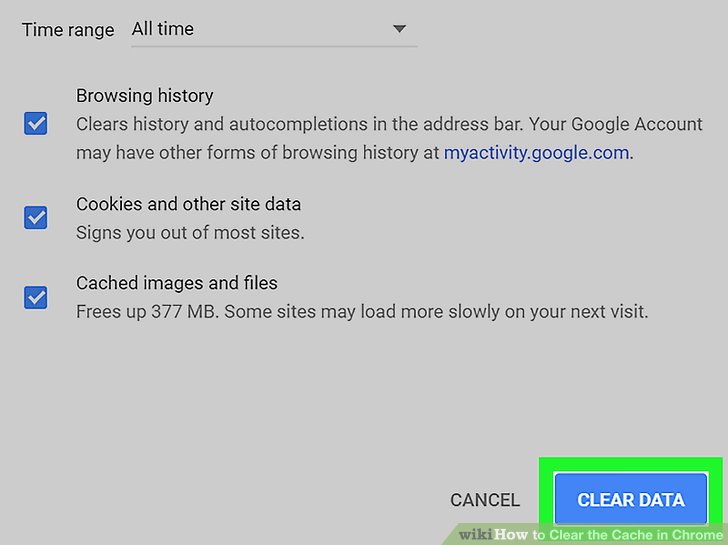Click the Clears history and autocompletions description line
The image size is (728, 545).
pyautogui.click(x=389, y=124)
